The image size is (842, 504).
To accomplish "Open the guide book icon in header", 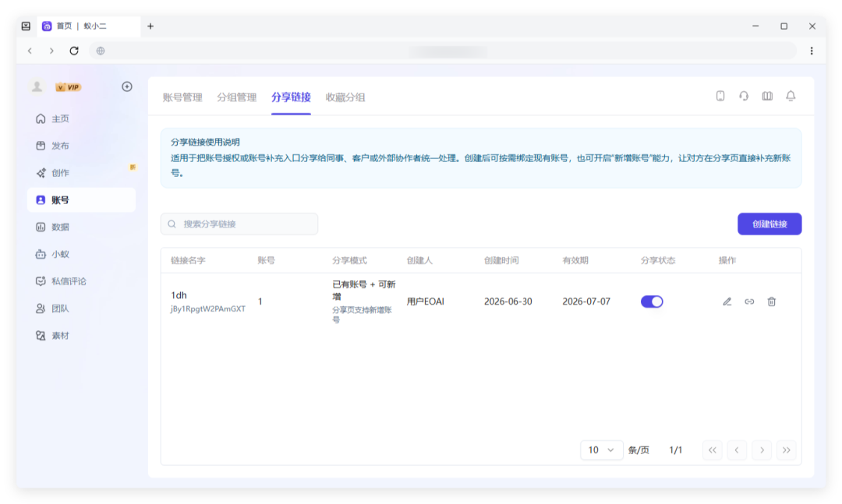I will point(767,96).
